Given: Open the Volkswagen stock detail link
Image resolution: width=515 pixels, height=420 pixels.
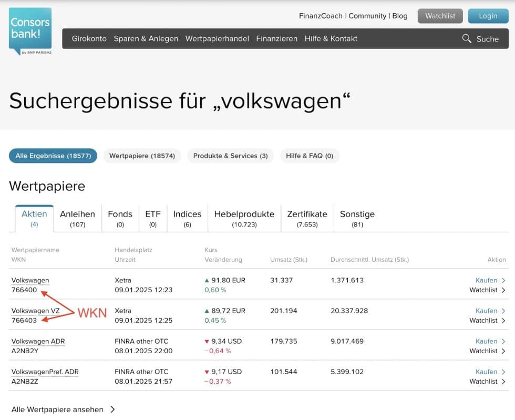Looking at the screenshot, I should (x=30, y=280).
